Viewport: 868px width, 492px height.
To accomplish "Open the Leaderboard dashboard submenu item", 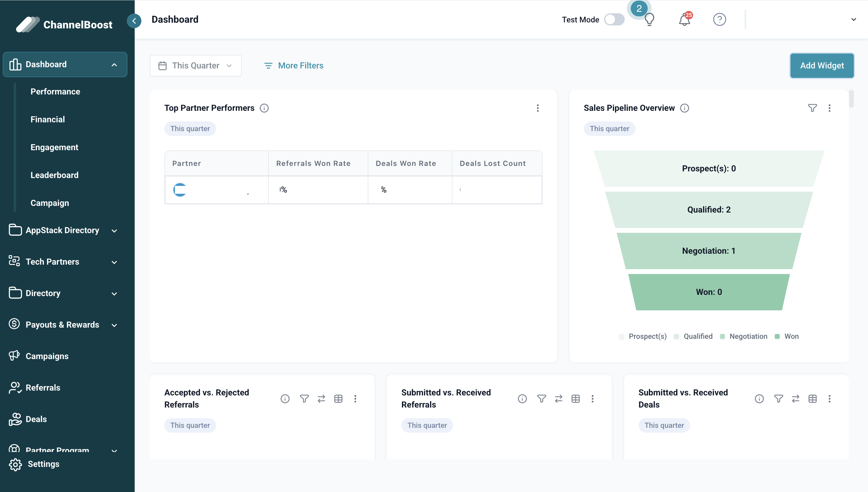I will (54, 175).
